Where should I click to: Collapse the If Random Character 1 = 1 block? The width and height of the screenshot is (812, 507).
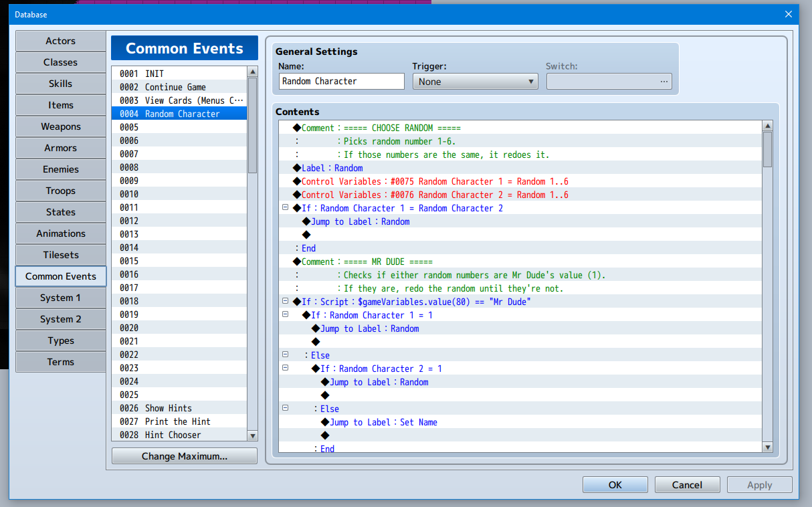[x=285, y=314]
